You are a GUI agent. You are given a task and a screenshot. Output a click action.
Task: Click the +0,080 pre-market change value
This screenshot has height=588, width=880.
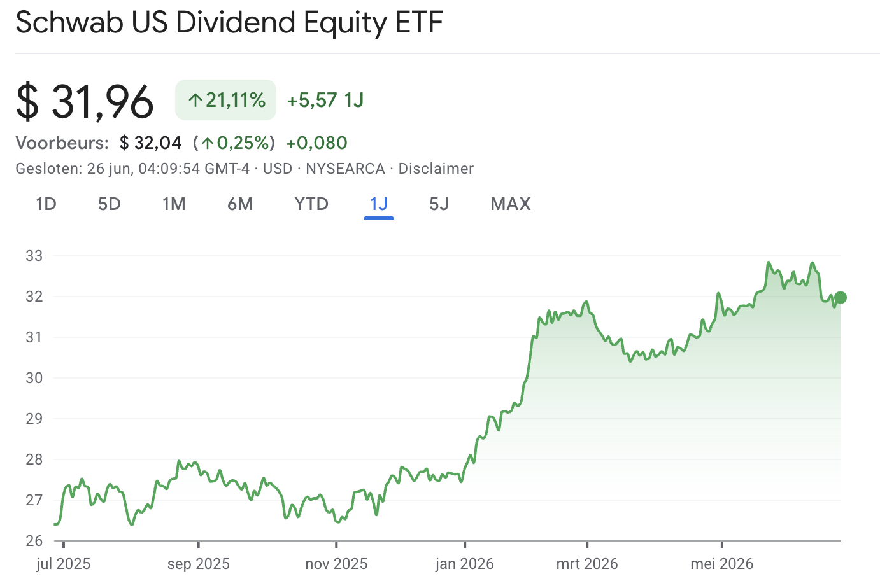point(317,143)
